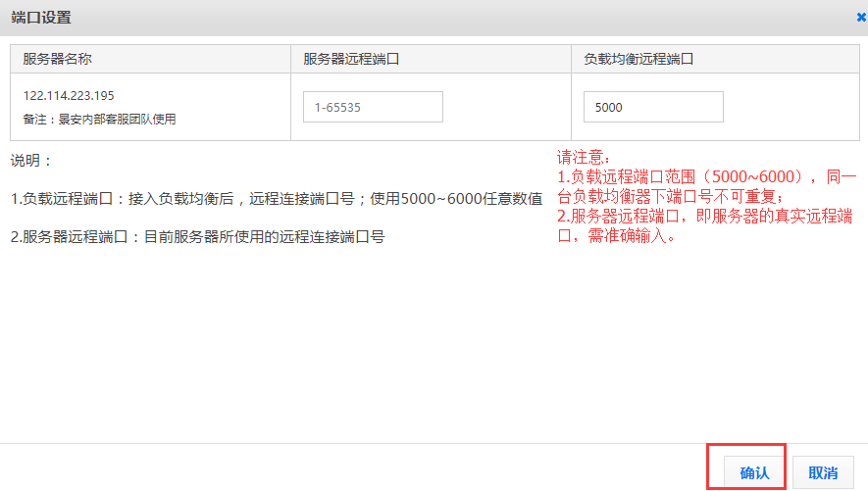Click the 负载均衡远程端口 field containing 5000
868x491 pixels.
[653, 107]
